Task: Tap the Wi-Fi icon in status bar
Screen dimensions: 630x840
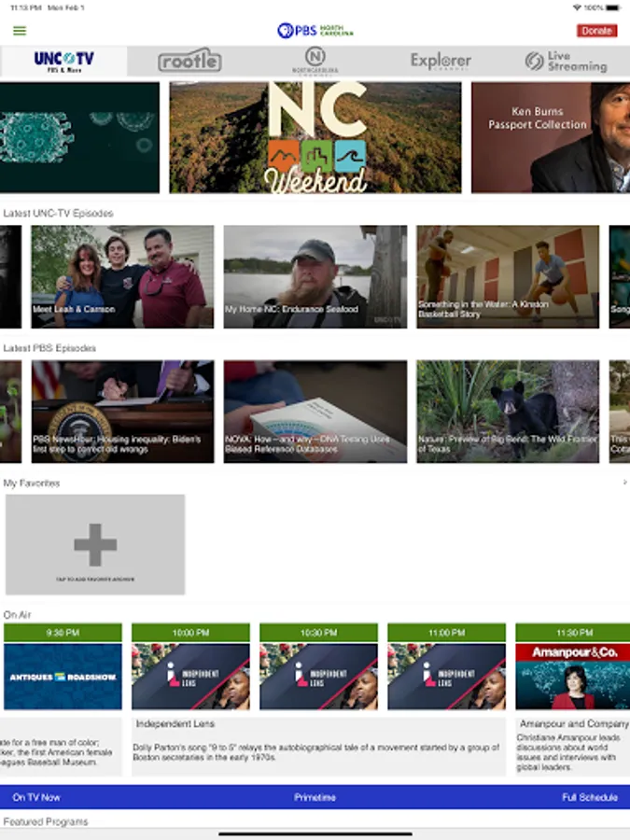Action: (577, 8)
